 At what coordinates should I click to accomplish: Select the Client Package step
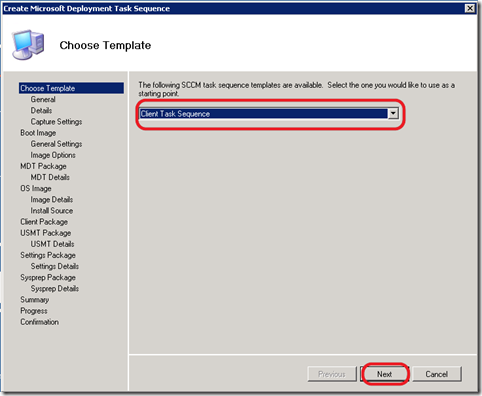click(x=44, y=222)
